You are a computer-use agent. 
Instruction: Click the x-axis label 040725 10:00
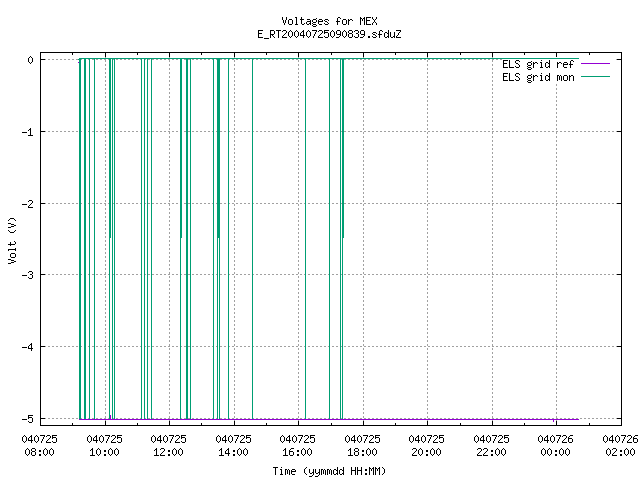pyautogui.click(x=104, y=446)
